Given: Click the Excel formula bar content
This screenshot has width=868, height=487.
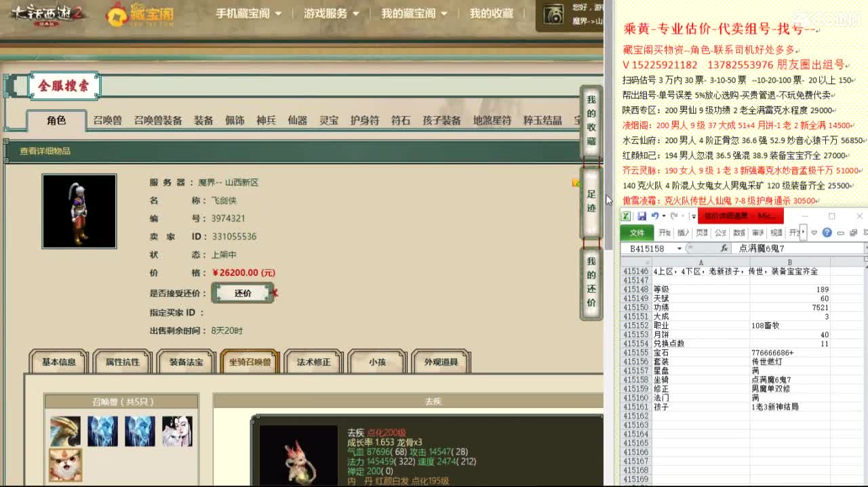Looking at the screenshot, I should pos(797,248).
